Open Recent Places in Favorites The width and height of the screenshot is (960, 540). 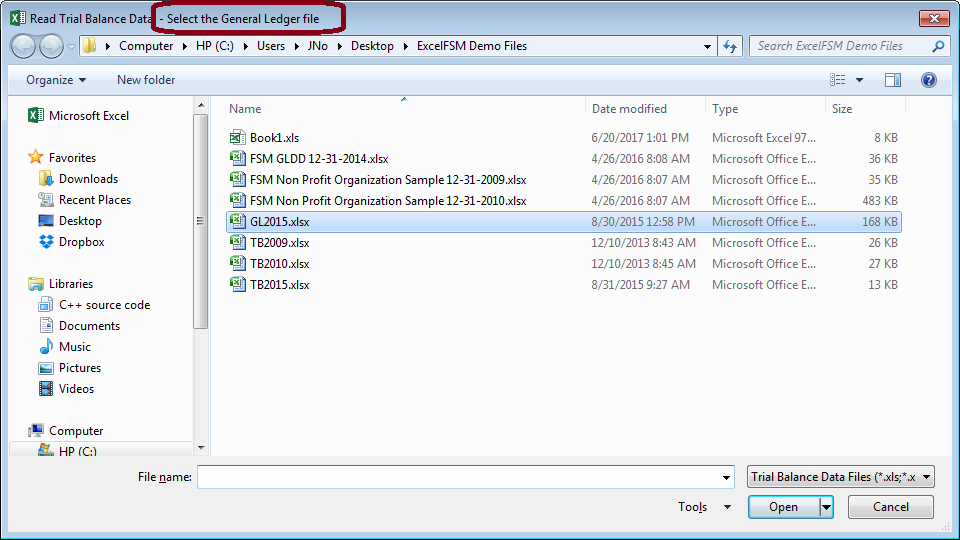tap(84, 200)
